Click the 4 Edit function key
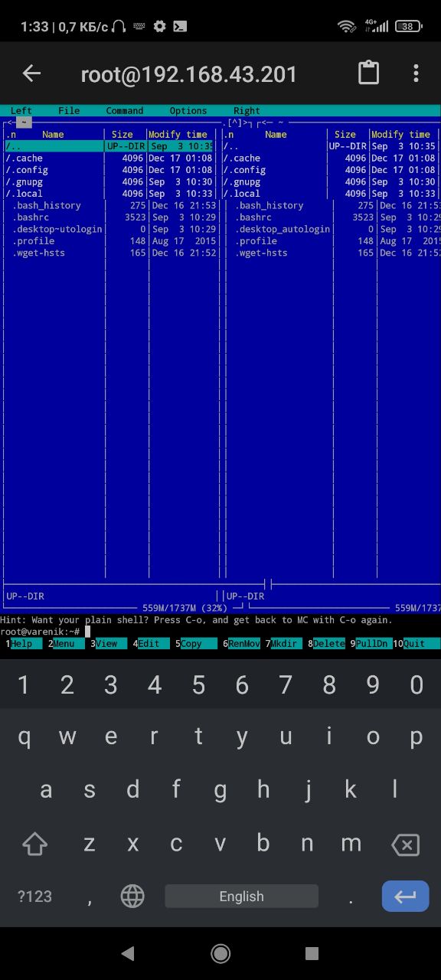 (149, 644)
